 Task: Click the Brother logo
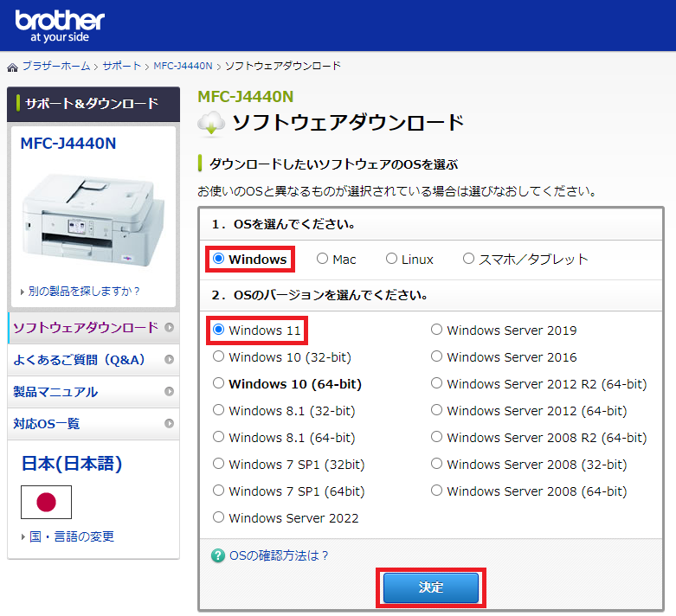click(60, 26)
